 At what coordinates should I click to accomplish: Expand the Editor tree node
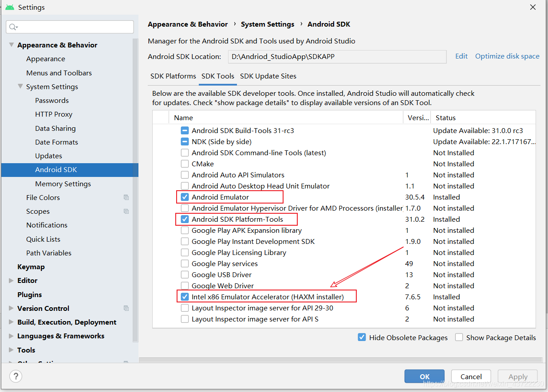(x=11, y=280)
